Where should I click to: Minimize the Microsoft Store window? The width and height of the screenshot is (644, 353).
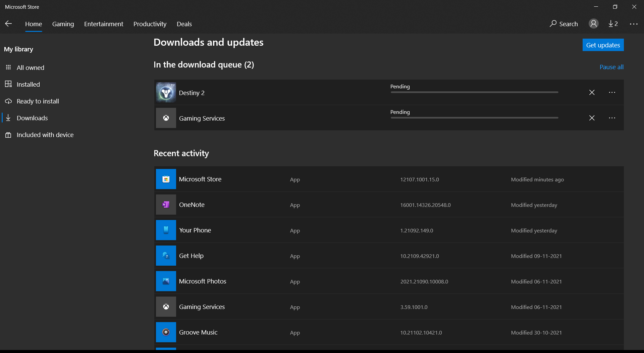[596, 7]
